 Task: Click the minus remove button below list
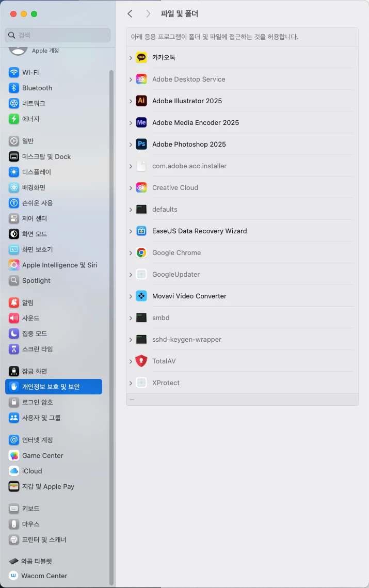[132, 400]
